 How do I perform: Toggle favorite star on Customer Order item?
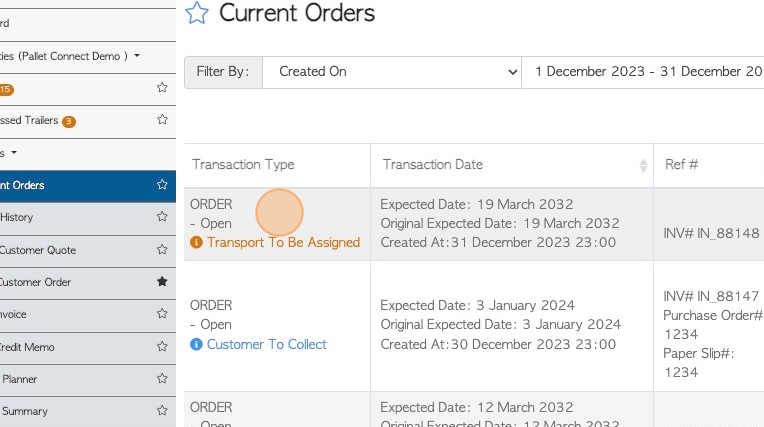point(162,281)
